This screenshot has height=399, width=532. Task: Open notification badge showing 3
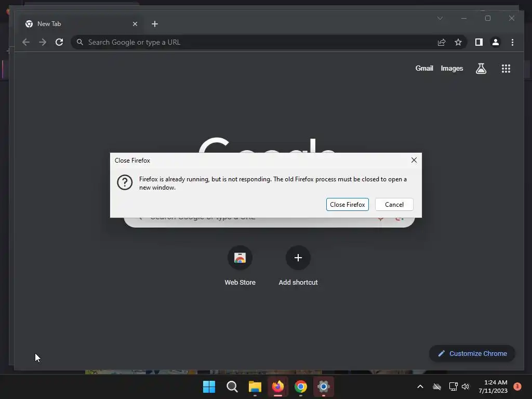coord(517,387)
